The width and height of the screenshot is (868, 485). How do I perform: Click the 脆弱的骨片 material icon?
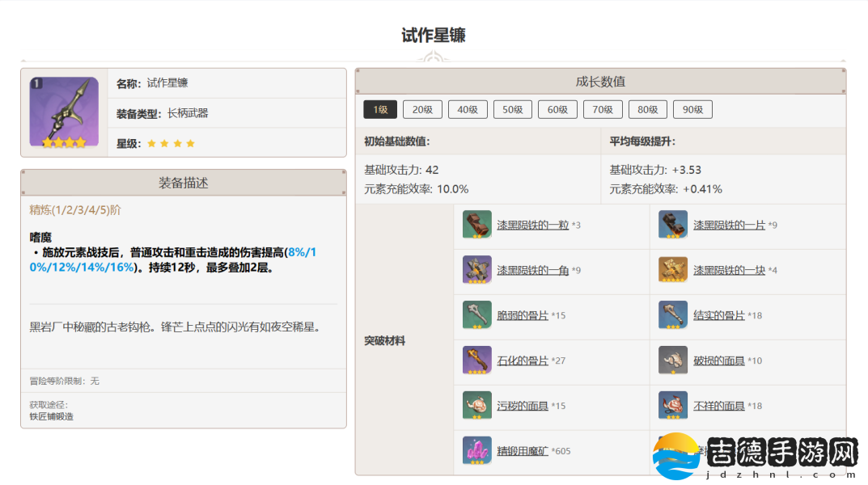476,315
